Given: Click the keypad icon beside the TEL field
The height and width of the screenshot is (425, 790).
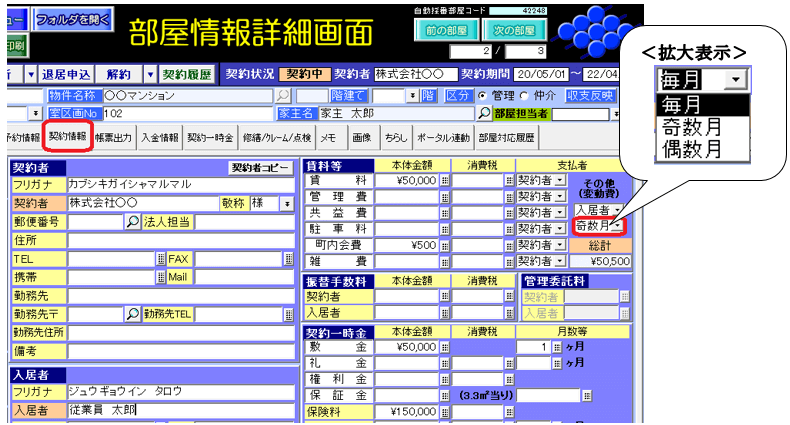Looking at the screenshot, I should tap(159, 259).
